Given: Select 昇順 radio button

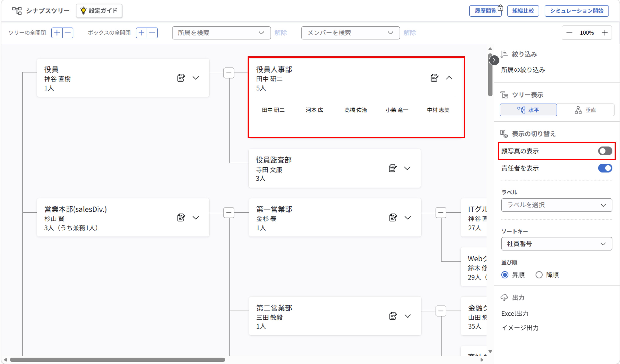Looking at the screenshot, I should pos(505,275).
